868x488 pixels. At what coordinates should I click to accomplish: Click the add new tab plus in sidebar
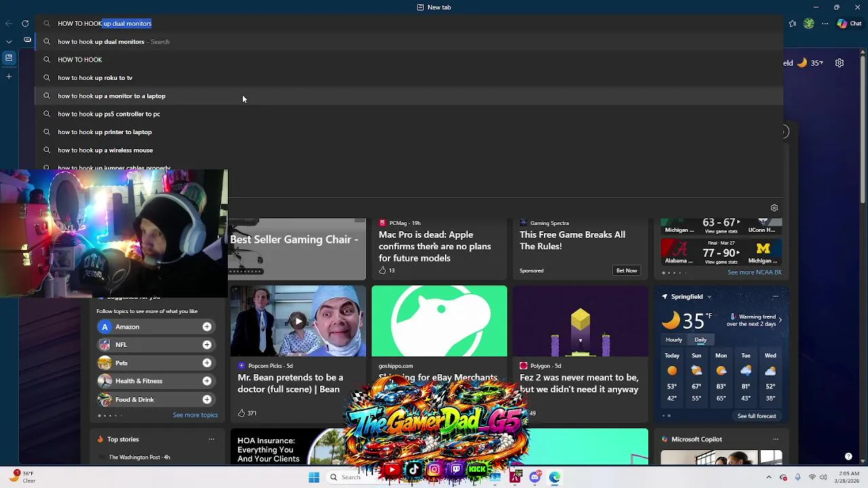9,76
